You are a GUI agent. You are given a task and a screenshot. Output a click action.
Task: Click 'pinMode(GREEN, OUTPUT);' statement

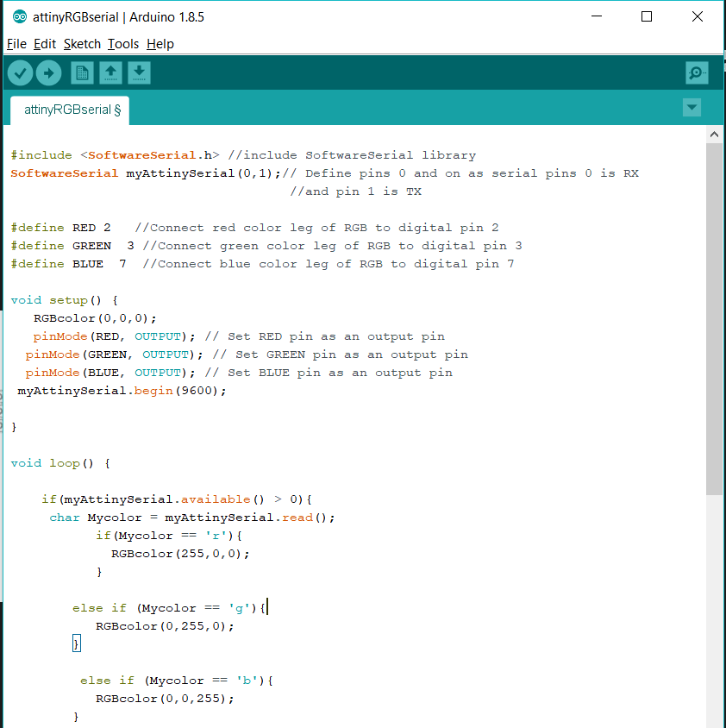point(114,355)
